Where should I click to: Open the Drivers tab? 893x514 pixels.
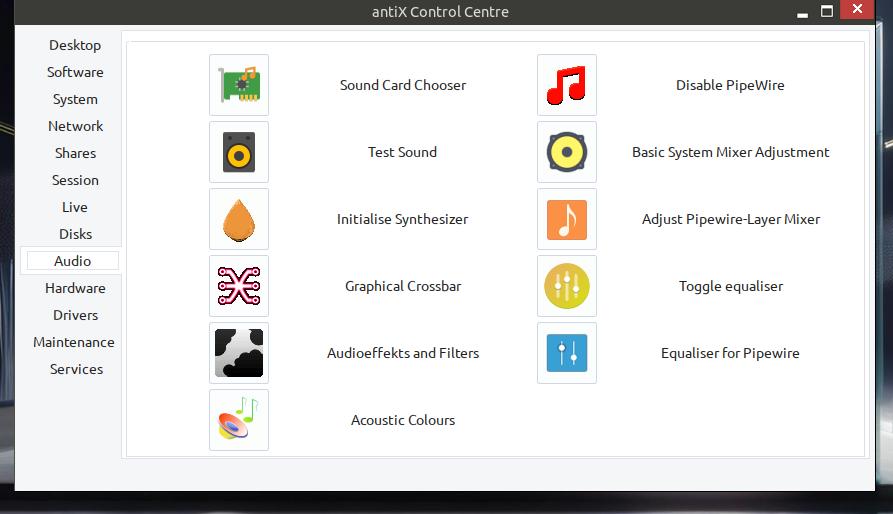pyautogui.click(x=75, y=315)
